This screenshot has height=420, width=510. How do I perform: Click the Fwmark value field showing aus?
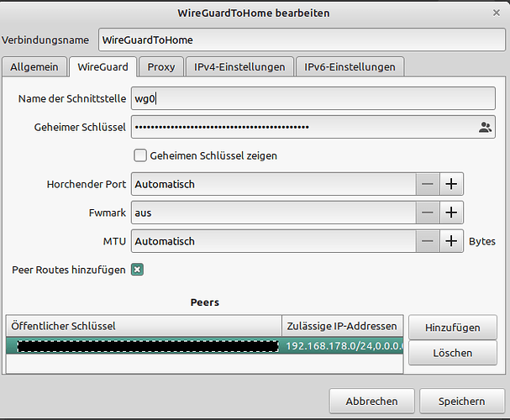pyautogui.click(x=274, y=213)
